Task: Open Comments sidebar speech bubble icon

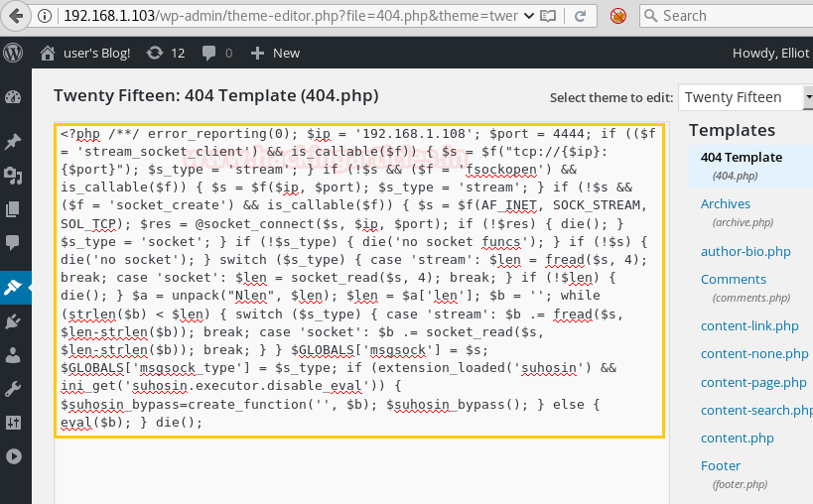Action: point(13,242)
